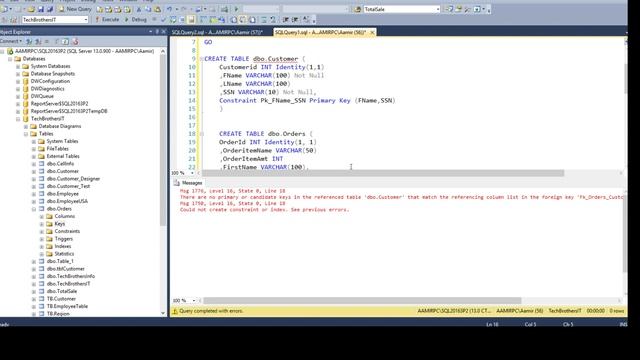Pin the Object Explorer panel
Screen dimensions: 640x360
pos(157,31)
